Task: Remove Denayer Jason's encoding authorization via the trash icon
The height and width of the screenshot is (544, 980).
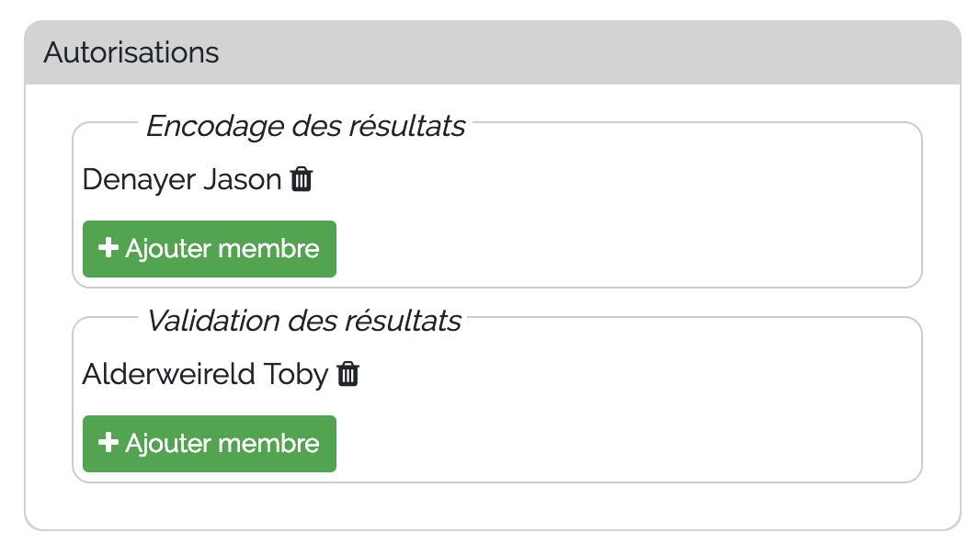Action: click(302, 179)
